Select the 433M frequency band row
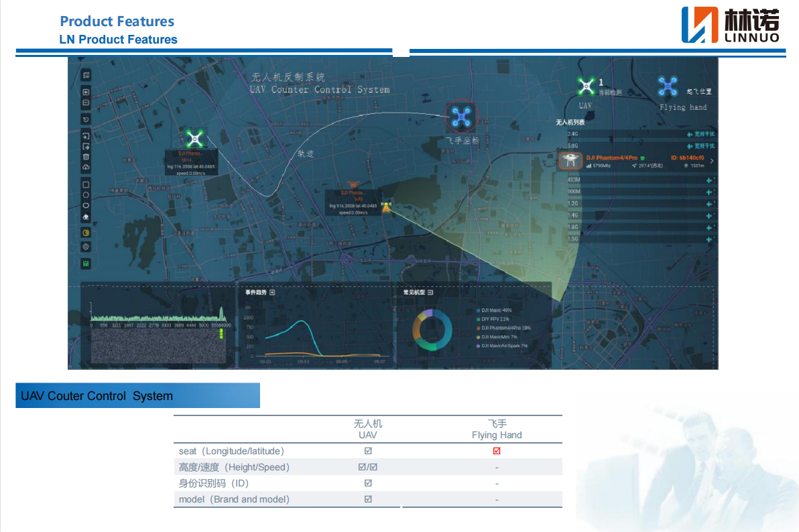 point(637,180)
